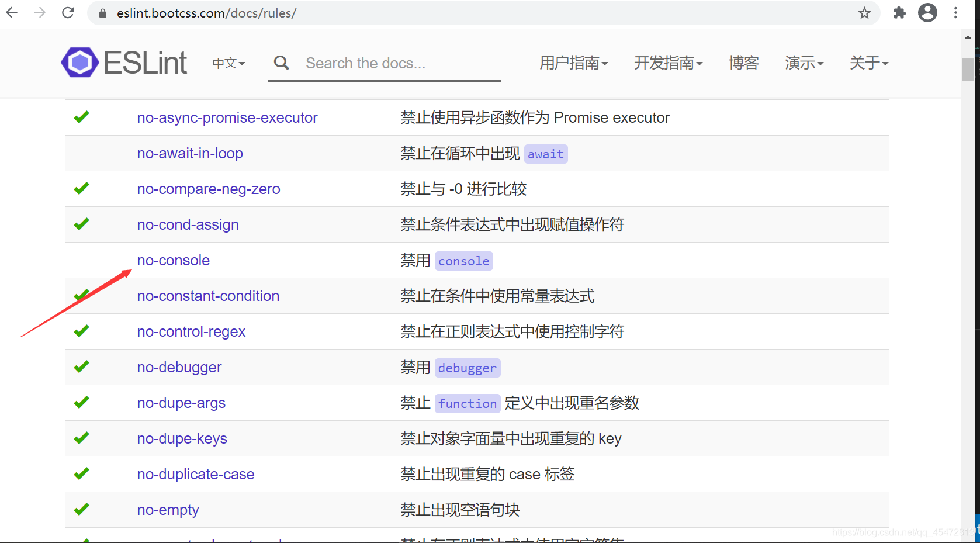
Task: Open the 博客 page
Action: 744,63
